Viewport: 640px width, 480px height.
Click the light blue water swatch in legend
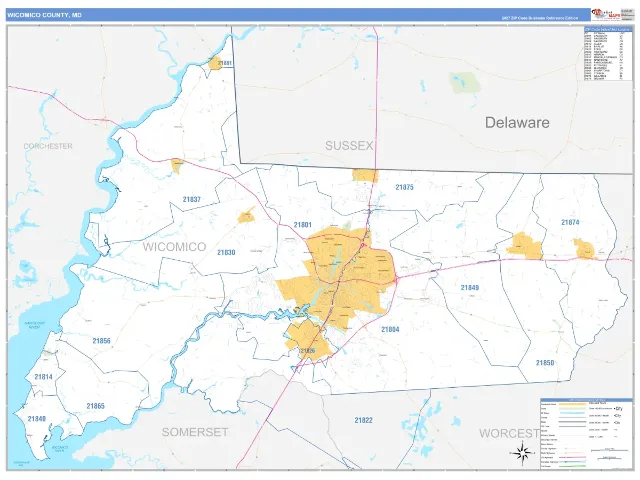pyautogui.click(x=572, y=413)
